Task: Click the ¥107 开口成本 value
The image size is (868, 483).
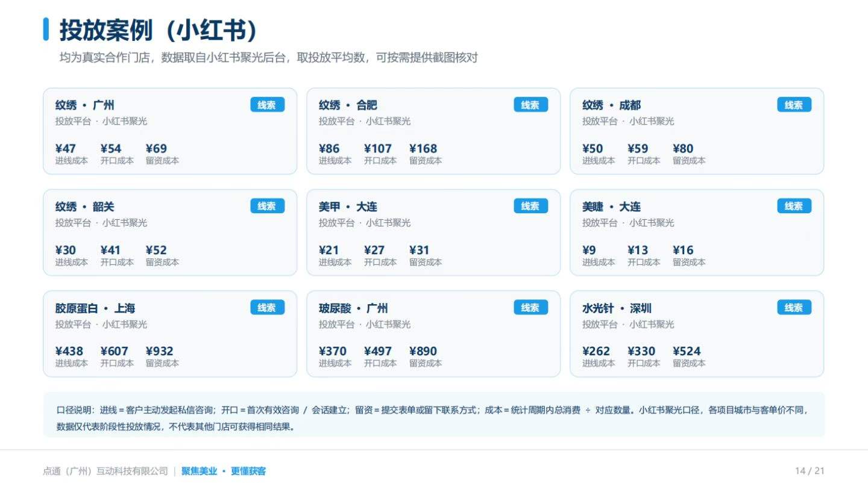Action: (x=378, y=149)
